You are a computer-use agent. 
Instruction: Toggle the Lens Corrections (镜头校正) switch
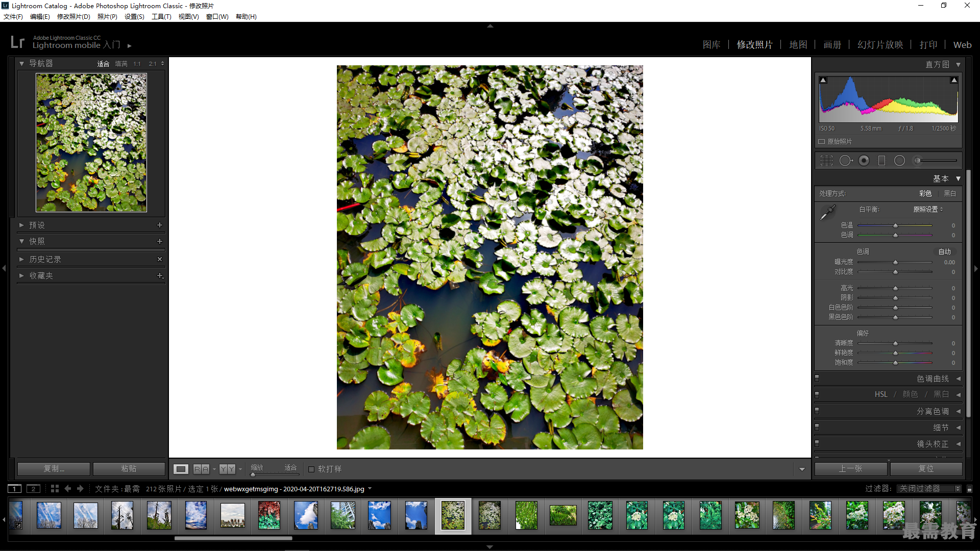click(817, 443)
